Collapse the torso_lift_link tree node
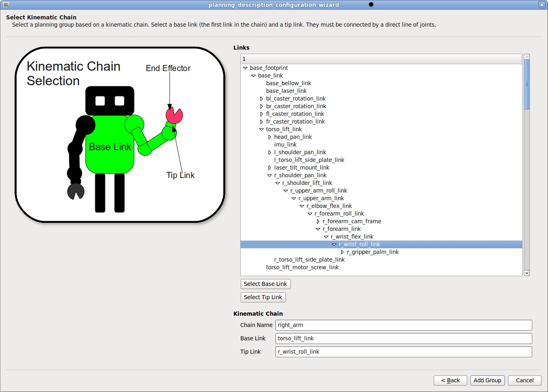Viewport: 548px width, 392px height. coord(261,130)
